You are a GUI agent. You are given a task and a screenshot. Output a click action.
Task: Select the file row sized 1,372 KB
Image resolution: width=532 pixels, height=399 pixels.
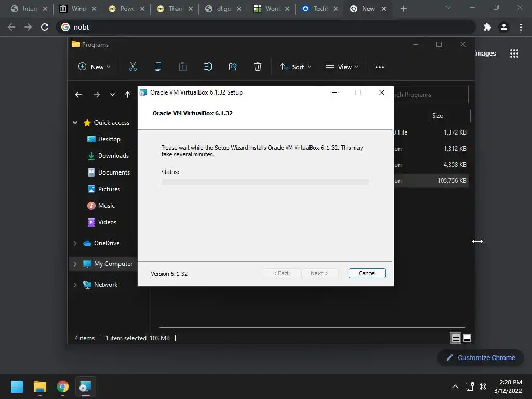pos(431,132)
